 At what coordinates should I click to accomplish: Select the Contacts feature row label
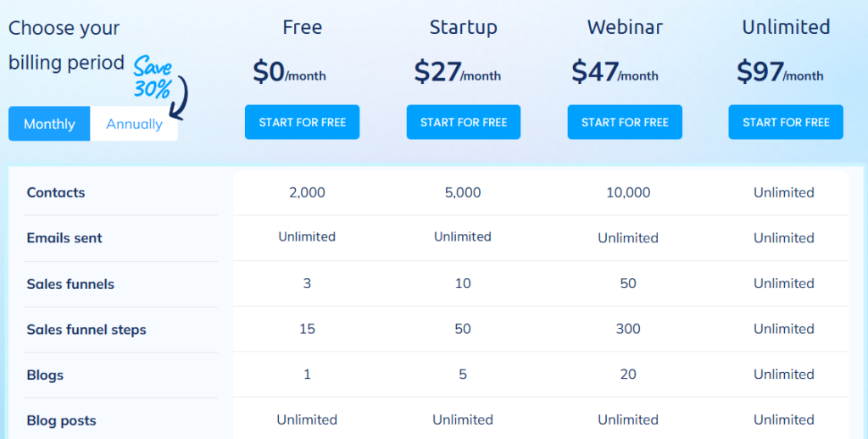[x=56, y=192]
